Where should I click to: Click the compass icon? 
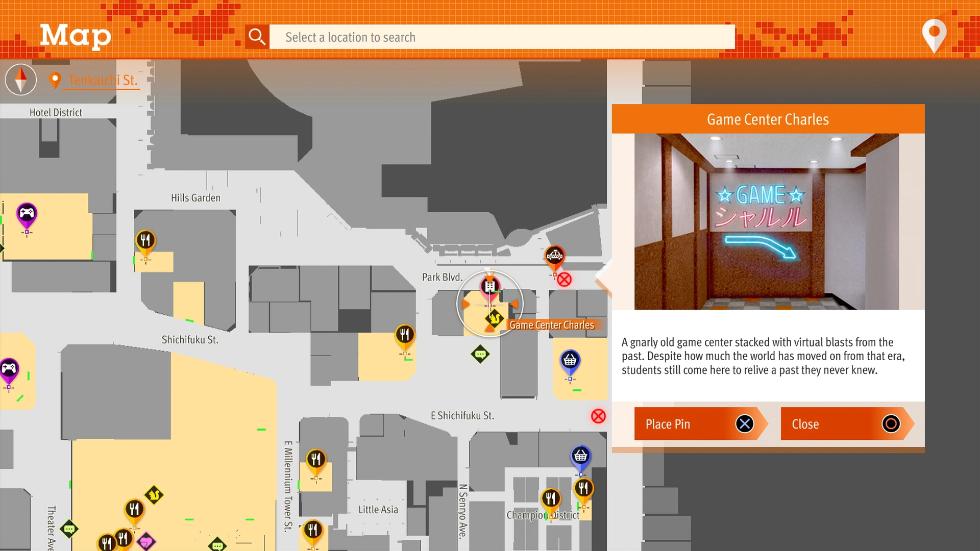[x=21, y=80]
